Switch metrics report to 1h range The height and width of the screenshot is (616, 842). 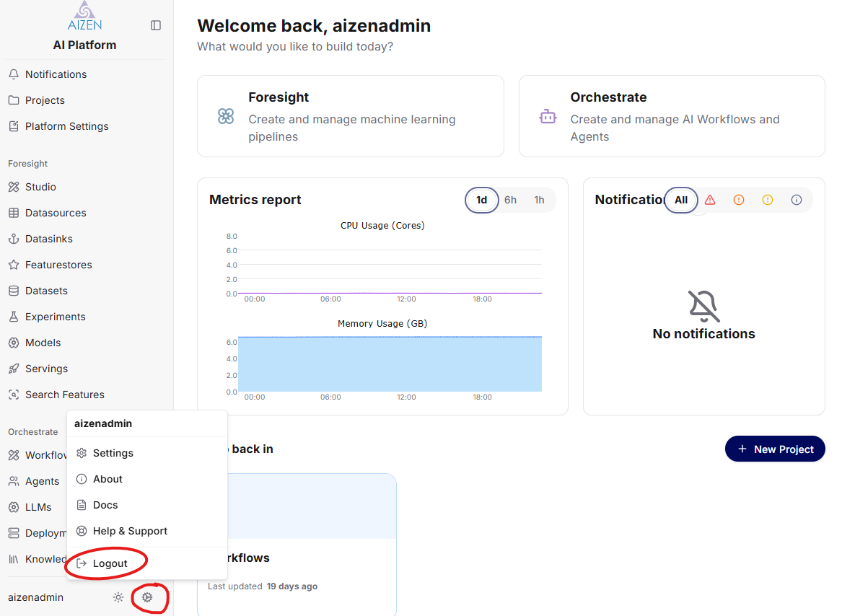[x=539, y=200]
